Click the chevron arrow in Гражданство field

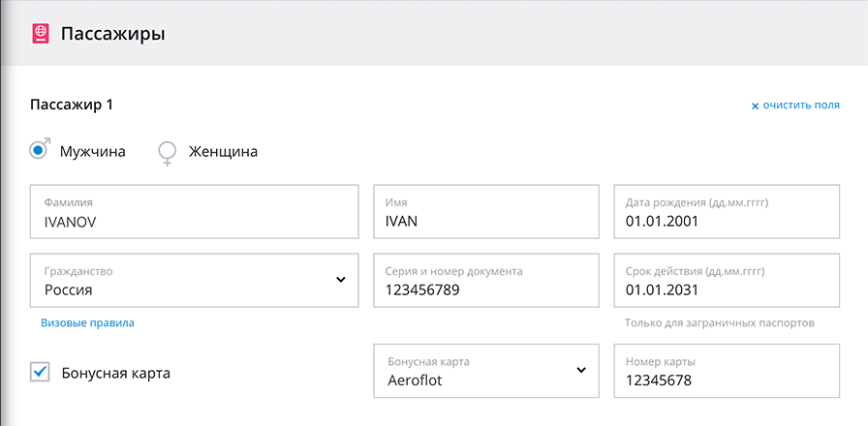[x=341, y=280]
